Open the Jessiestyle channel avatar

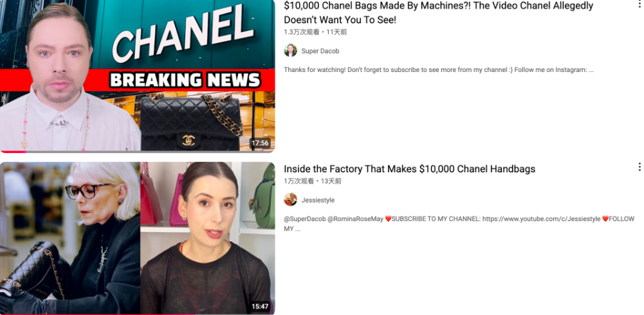[x=290, y=200]
